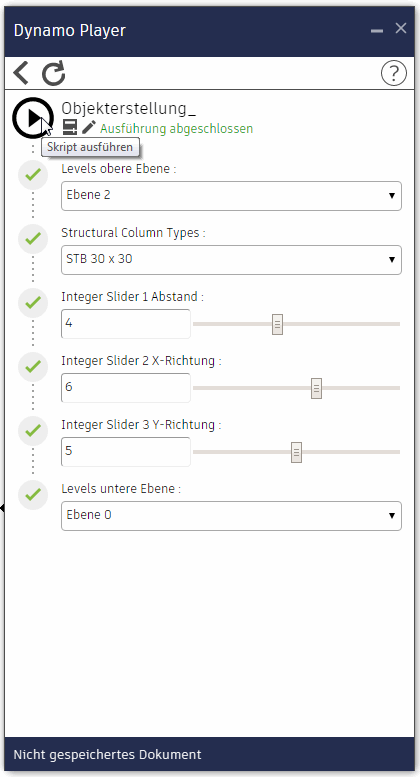Click the Y-Richtung value field showing 5
The width and height of the screenshot is (420, 777).
click(126, 451)
